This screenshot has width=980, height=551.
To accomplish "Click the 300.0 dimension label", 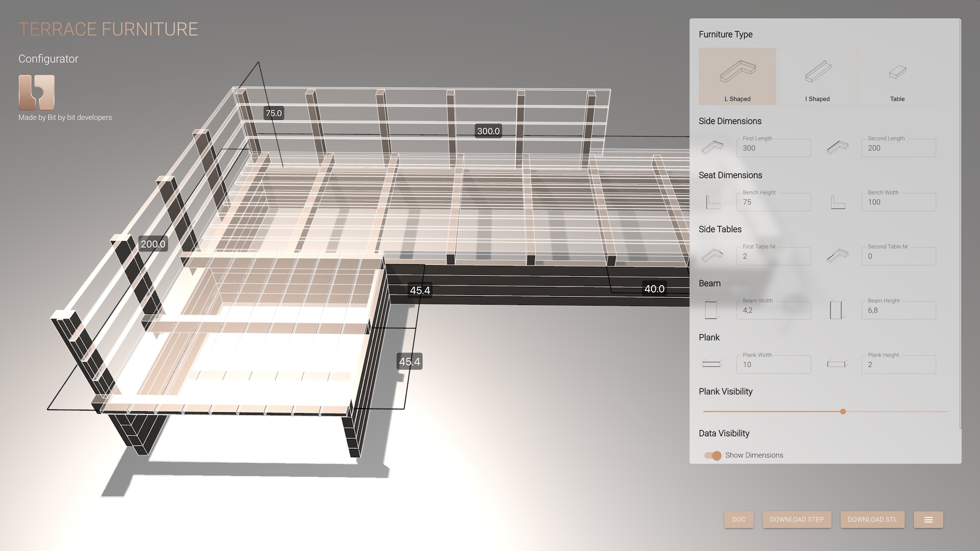I will coord(488,131).
